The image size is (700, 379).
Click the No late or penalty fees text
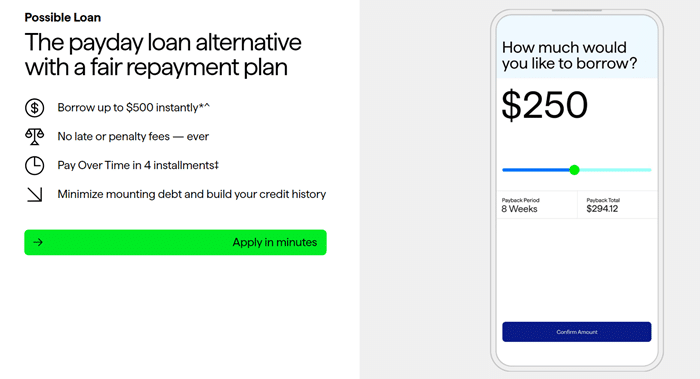coord(133,137)
